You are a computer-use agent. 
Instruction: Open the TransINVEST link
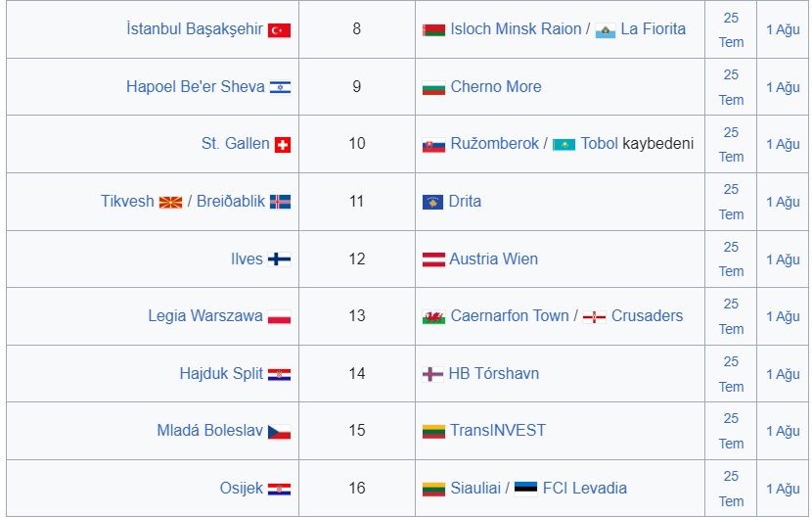[498, 431]
